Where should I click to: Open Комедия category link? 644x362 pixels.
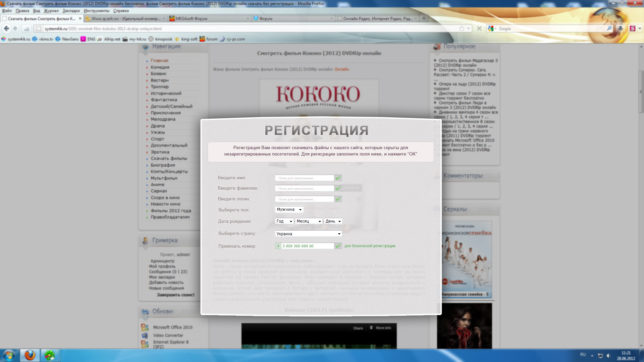[160, 67]
